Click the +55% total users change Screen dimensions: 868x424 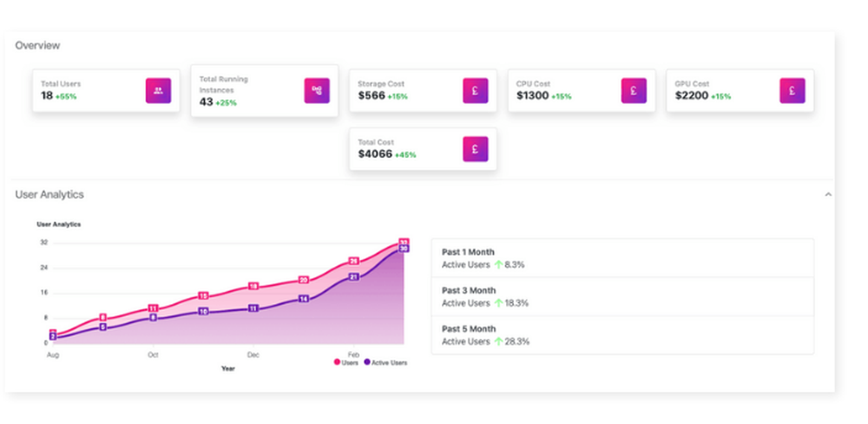[66, 97]
